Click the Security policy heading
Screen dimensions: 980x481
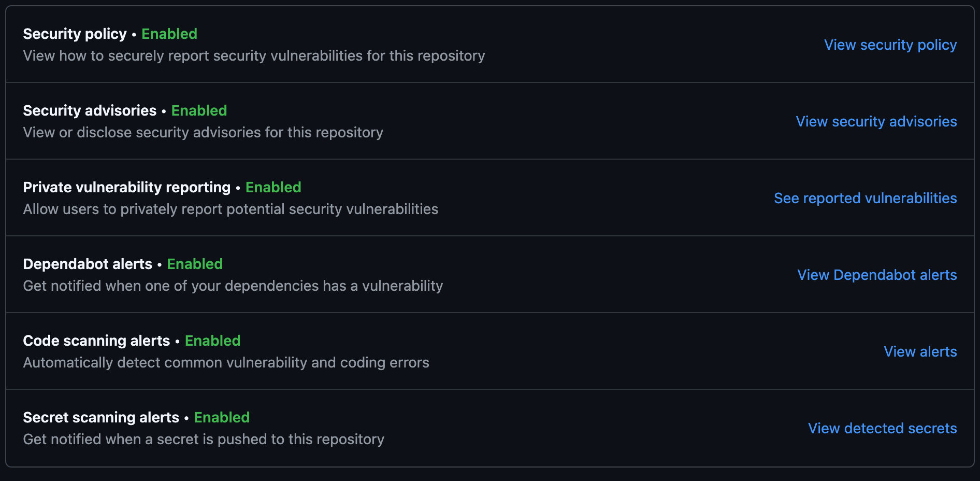click(x=75, y=34)
